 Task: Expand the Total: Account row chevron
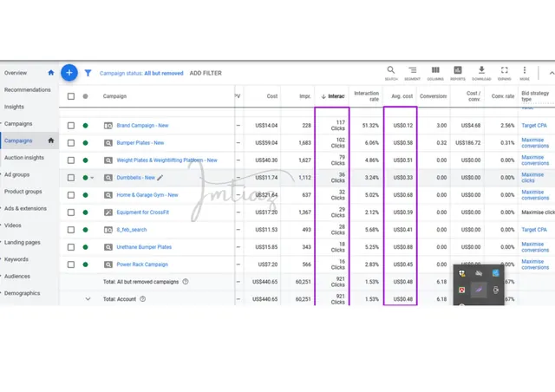(88, 299)
